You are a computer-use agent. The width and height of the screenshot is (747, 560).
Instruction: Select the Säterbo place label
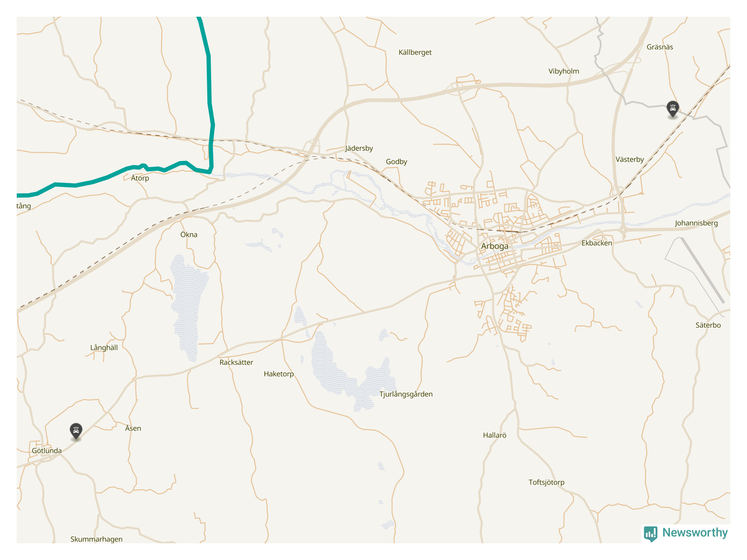[708, 325]
